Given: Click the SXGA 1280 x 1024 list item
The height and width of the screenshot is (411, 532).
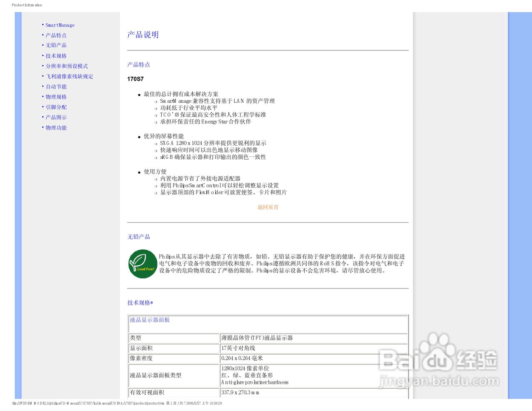Looking at the screenshot, I should coord(213,143).
